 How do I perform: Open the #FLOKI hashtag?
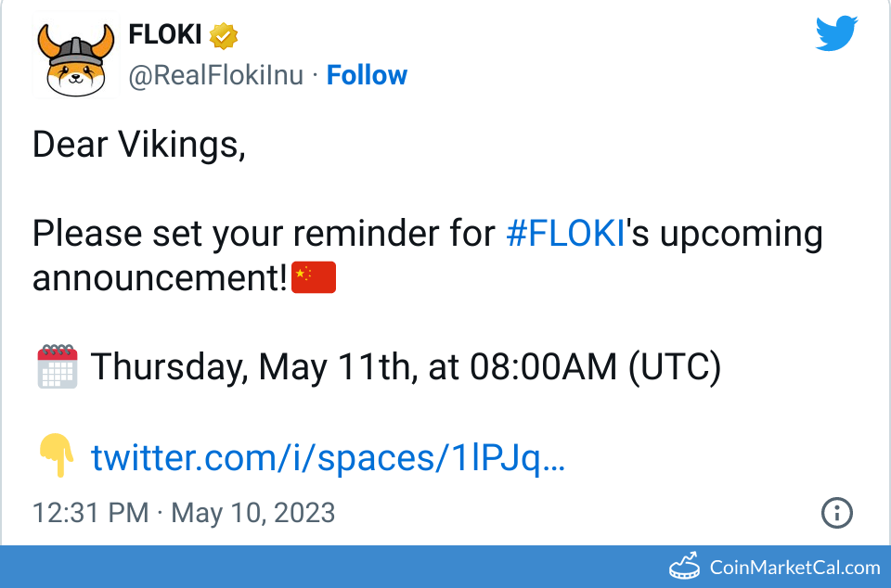(564, 234)
